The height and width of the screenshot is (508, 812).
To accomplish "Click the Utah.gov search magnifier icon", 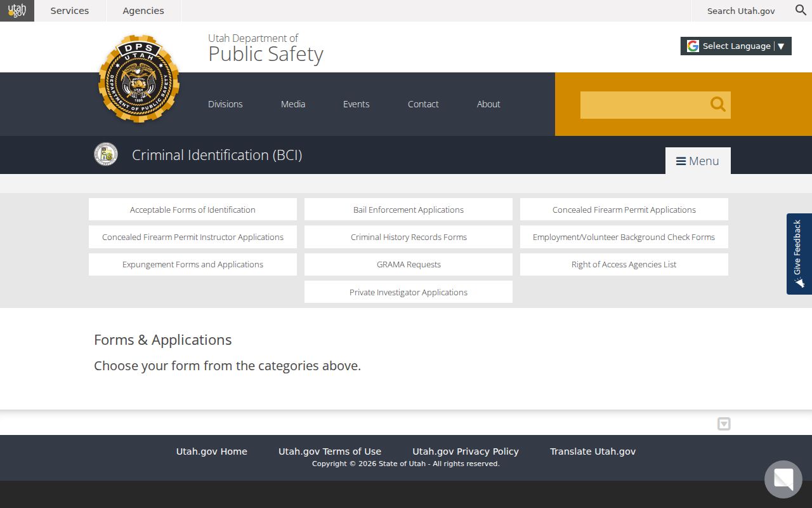I will point(801,10).
